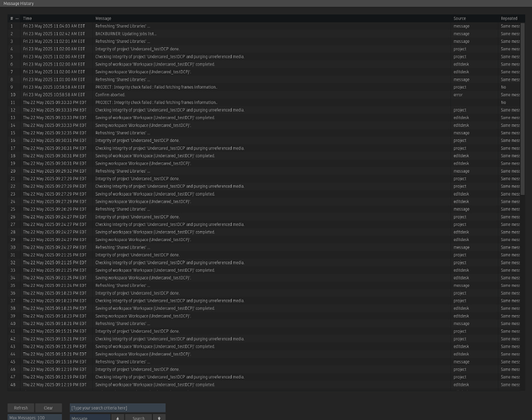Click time 'Thu 22 May 2025 09:32:35 PM EDT'

pyautogui.click(x=55, y=133)
